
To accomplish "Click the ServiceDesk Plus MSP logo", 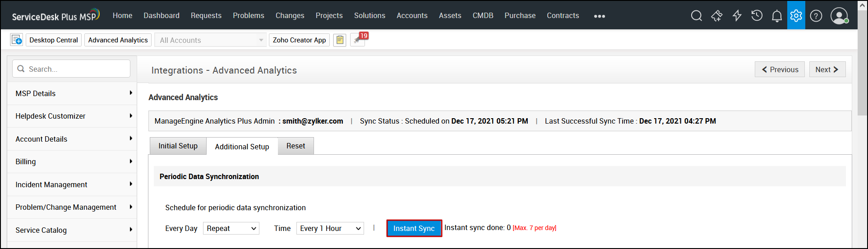I will point(55,15).
